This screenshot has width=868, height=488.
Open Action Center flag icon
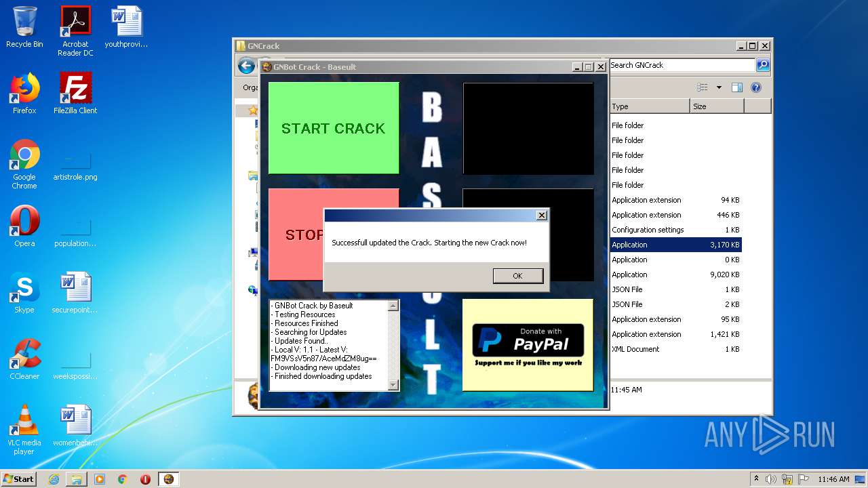(804, 479)
